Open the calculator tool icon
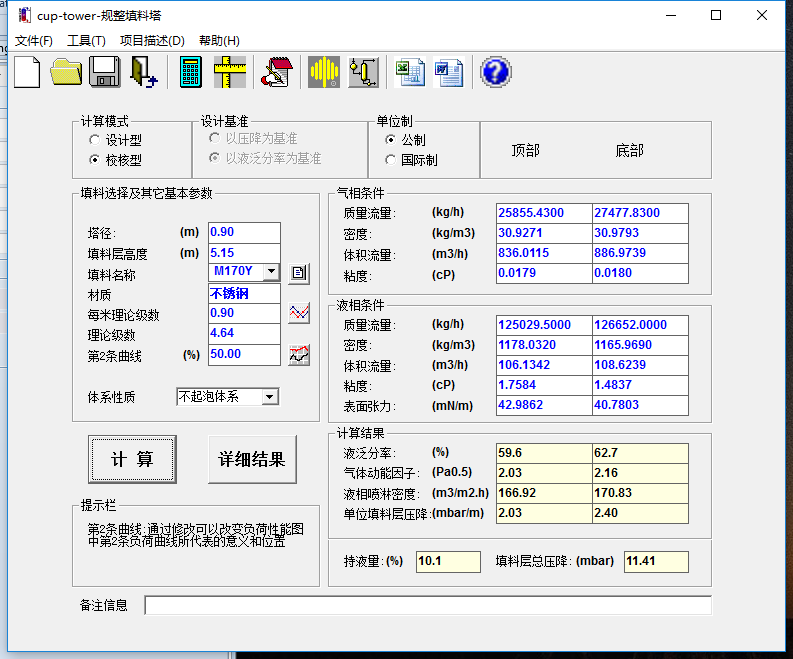The height and width of the screenshot is (659, 793). click(x=191, y=72)
